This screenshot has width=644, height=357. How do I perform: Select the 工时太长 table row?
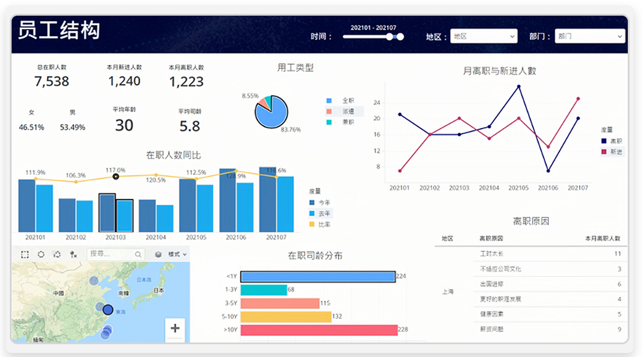(550, 254)
